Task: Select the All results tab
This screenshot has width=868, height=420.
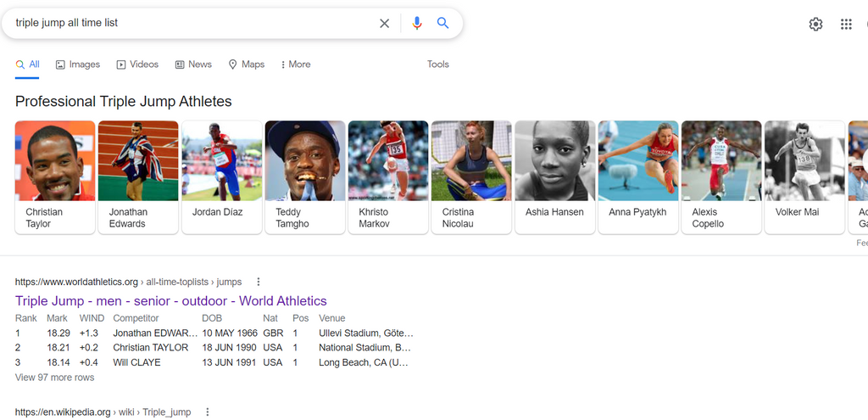Action: [28, 64]
